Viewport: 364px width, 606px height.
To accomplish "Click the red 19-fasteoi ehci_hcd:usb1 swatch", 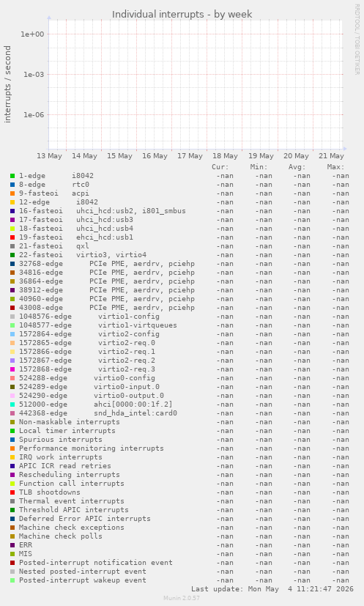I will [12, 237].
